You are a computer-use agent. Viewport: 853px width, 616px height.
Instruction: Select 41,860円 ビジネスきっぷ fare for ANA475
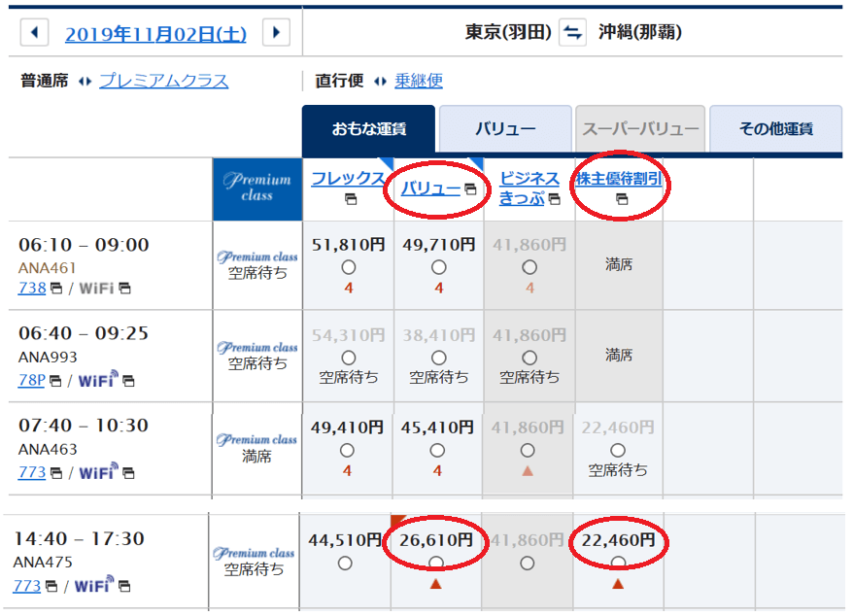tap(528, 564)
